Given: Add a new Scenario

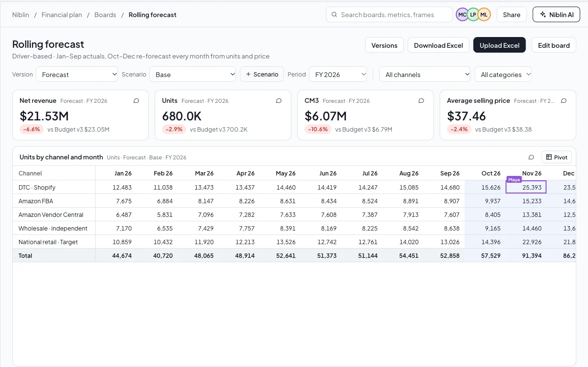Looking at the screenshot, I should pos(262,74).
